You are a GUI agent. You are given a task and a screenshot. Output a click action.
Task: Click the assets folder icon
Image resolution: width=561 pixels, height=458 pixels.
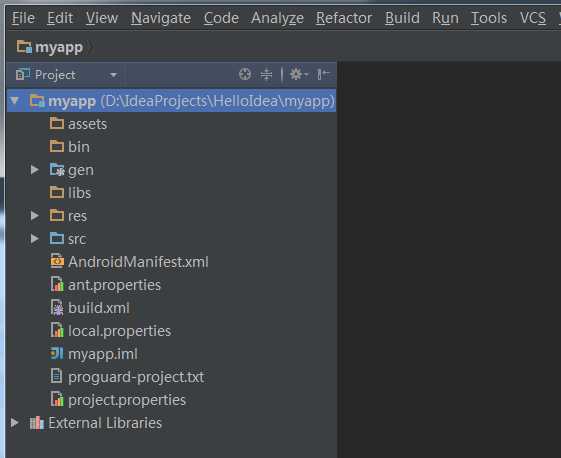57,123
